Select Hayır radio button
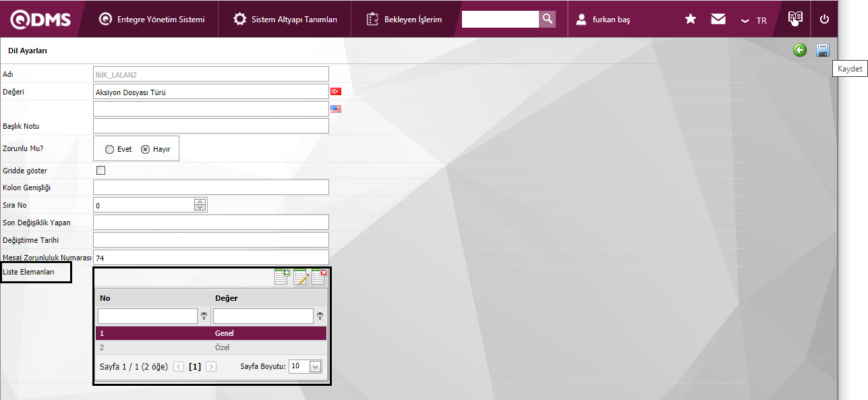 coord(145,149)
